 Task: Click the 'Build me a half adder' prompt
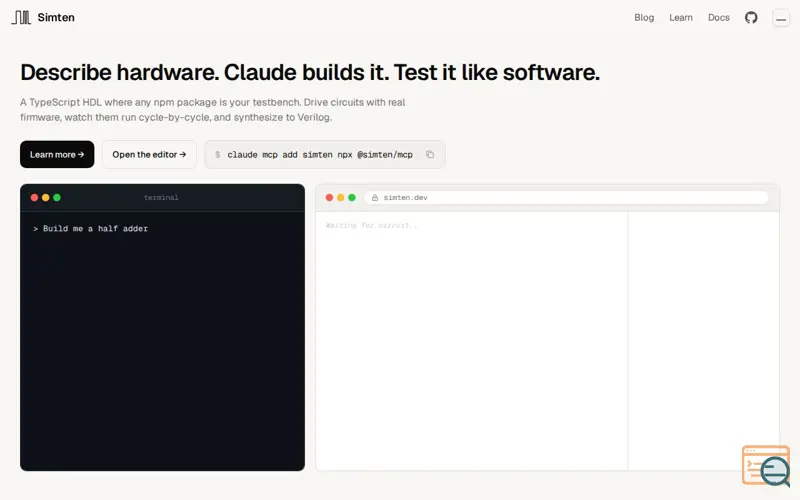tap(95, 229)
